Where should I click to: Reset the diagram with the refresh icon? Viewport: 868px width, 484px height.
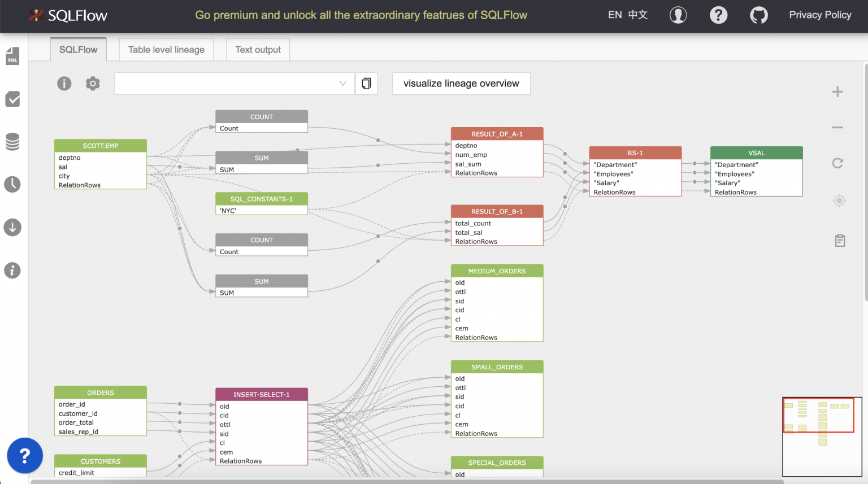[837, 163]
